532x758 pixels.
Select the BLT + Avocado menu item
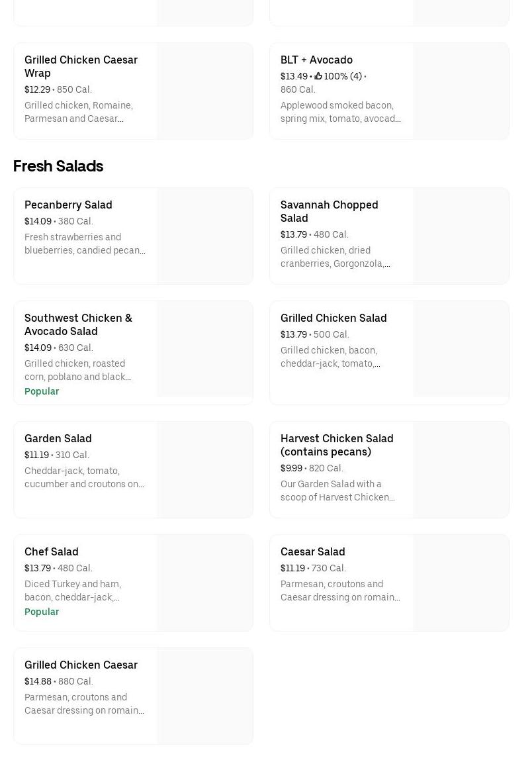click(316, 60)
